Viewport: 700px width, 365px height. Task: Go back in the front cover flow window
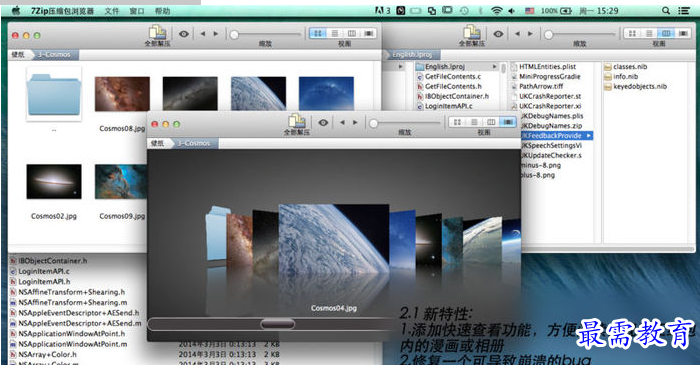click(342, 122)
